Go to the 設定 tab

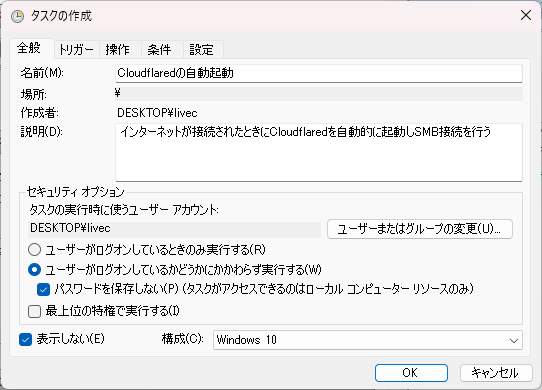pyautogui.click(x=201, y=50)
